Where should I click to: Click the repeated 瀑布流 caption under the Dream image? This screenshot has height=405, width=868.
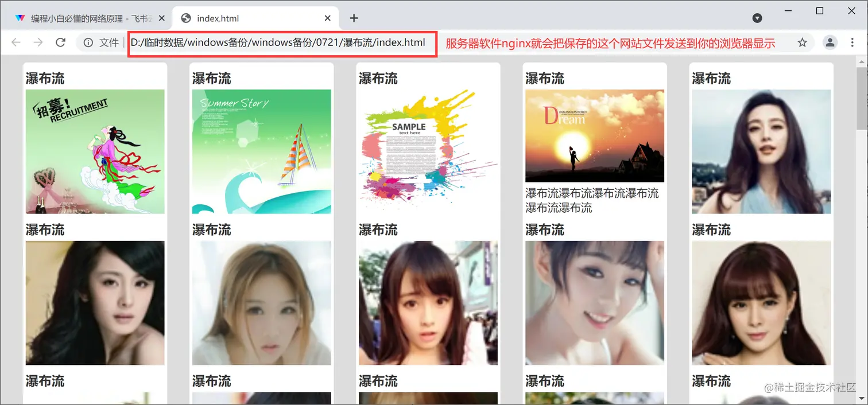[x=592, y=200]
